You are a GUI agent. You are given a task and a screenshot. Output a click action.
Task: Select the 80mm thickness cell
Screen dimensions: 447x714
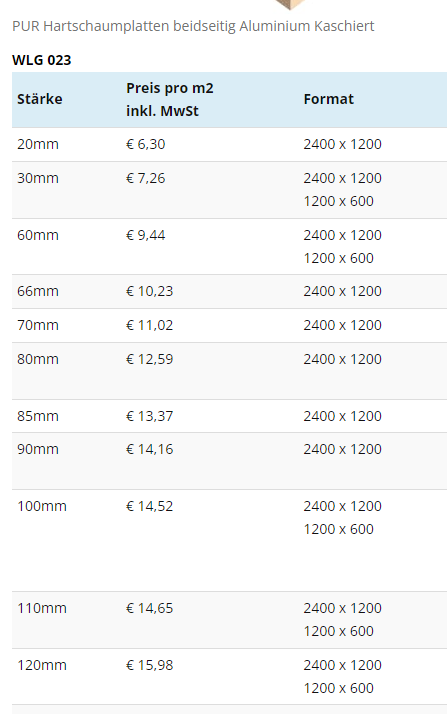coord(38,359)
